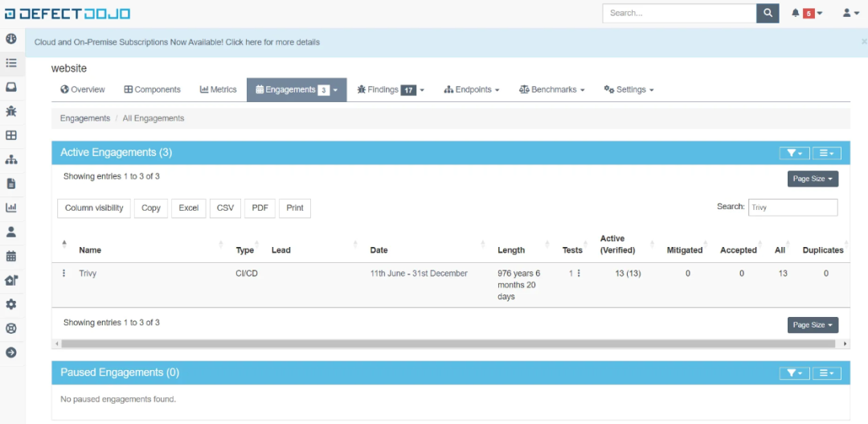This screenshot has height=424, width=868.
Task: Sort by the Lead column header
Action: 281,250
